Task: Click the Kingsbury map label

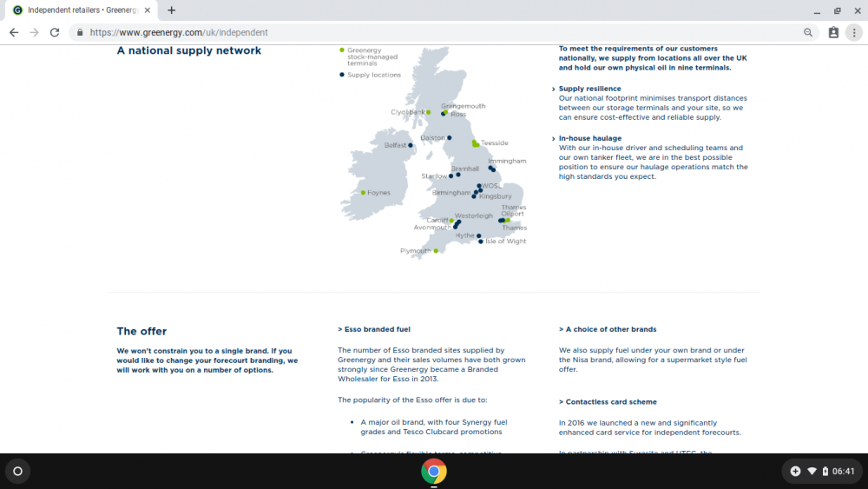Action: (496, 196)
